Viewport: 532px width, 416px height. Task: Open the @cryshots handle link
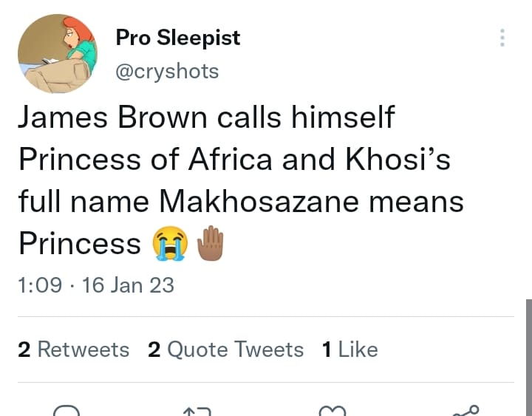[167, 72]
